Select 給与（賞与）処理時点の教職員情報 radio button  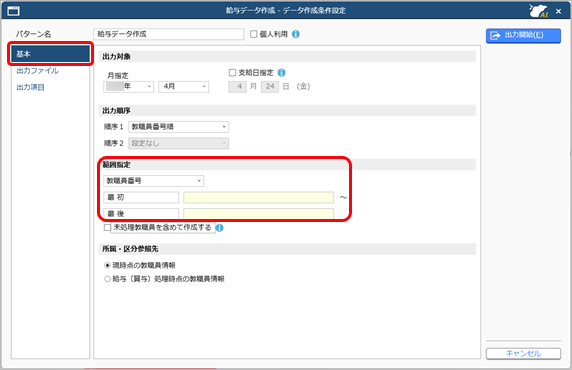[107, 279]
